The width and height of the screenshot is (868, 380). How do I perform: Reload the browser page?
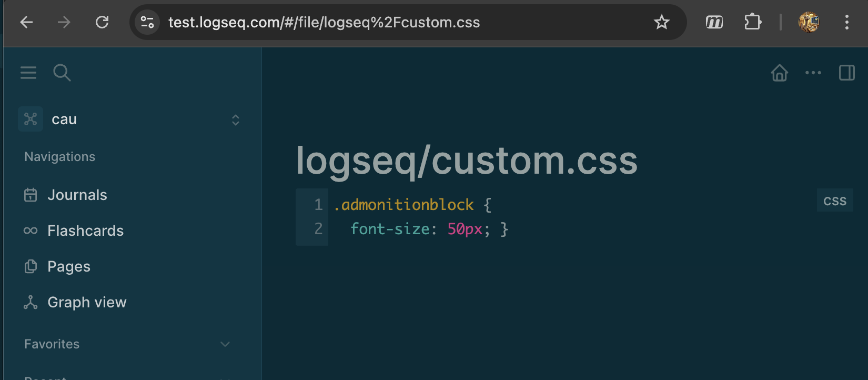click(x=102, y=22)
